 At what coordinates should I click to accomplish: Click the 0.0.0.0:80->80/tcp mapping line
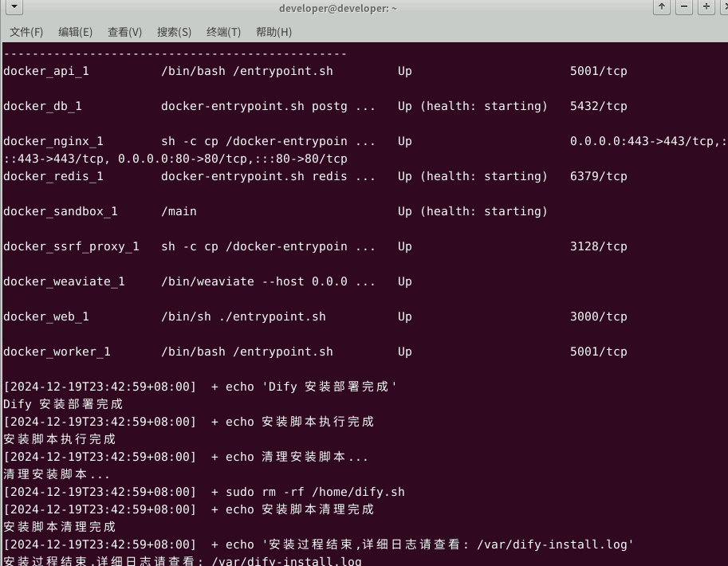pos(175,159)
